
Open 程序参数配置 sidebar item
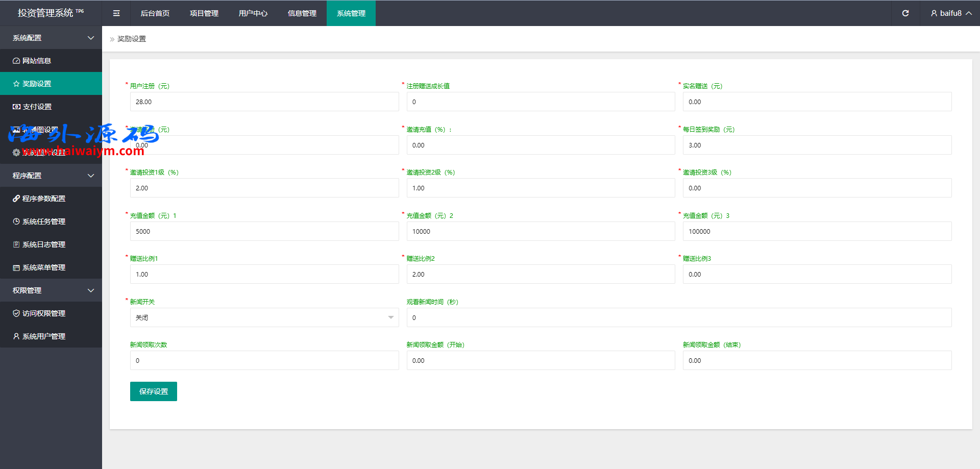coord(43,199)
